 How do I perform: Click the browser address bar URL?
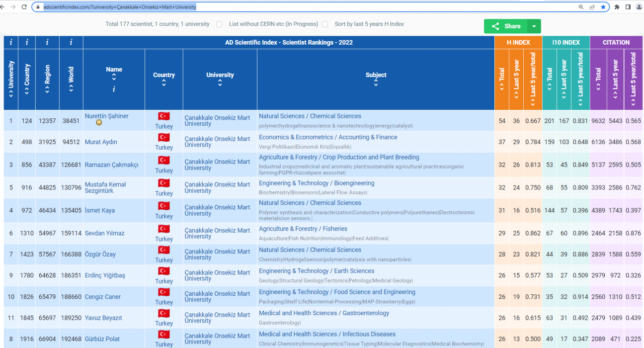(120, 7)
